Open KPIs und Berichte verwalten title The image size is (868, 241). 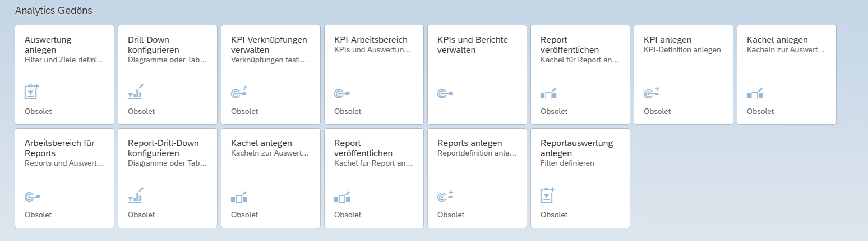point(472,44)
